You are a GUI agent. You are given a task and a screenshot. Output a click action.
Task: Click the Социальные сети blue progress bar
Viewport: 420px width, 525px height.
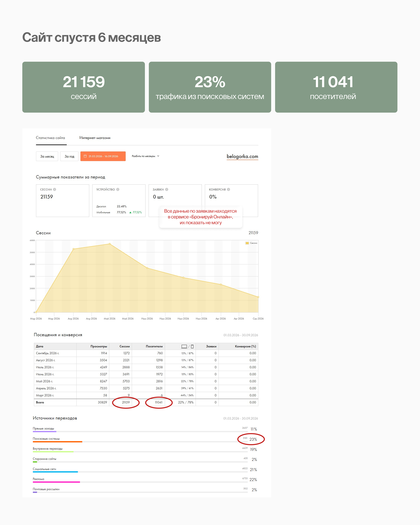(x=55, y=472)
